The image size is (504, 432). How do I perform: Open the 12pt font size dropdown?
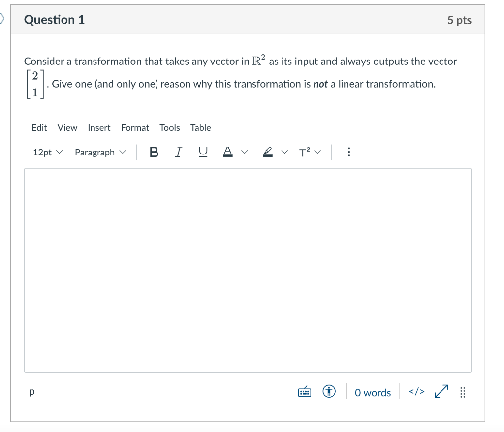click(x=48, y=152)
